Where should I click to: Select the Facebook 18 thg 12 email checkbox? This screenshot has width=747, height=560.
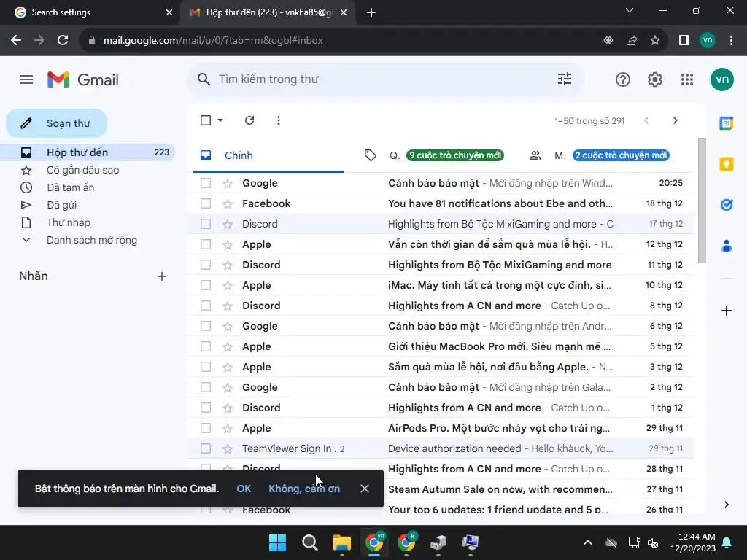click(x=206, y=204)
